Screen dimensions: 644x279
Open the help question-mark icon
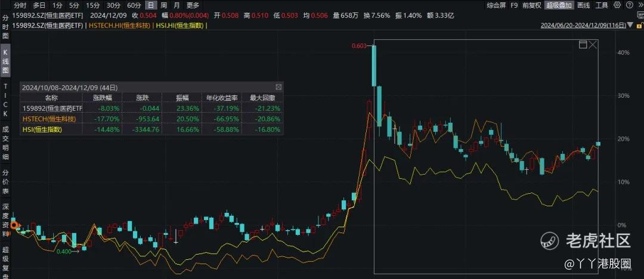630,5
